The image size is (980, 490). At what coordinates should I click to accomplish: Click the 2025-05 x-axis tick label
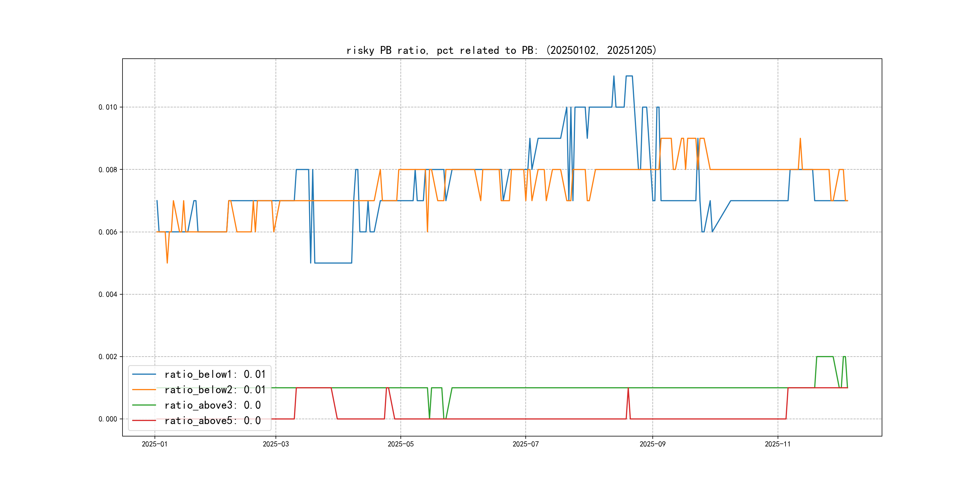point(400,444)
